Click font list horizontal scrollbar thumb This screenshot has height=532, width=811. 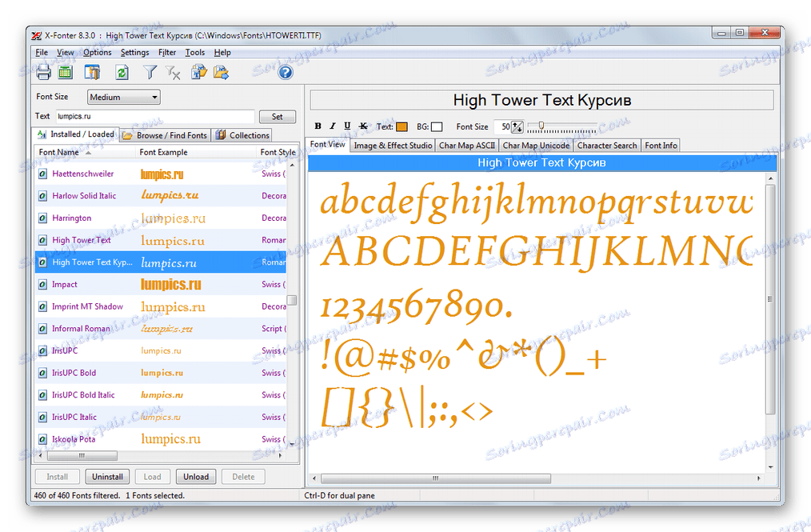[x=82, y=456]
